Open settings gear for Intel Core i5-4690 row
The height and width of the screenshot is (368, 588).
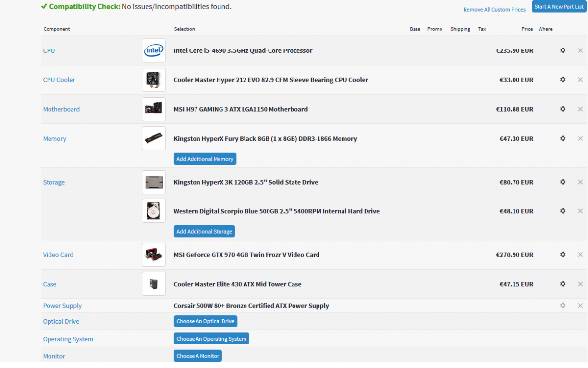pos(563,50)
